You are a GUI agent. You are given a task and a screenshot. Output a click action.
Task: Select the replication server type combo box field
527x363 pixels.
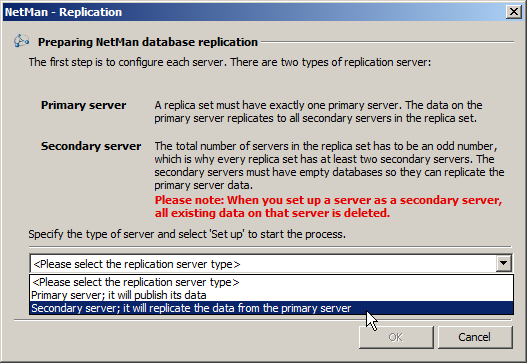pos(271,264)
